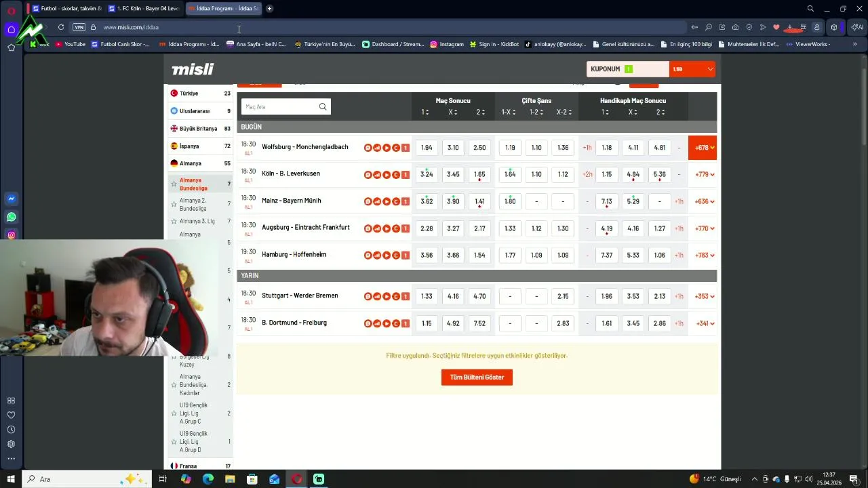Open Instagram bookmark in bookmarks bar
This screenshot has width=868, height=488.
(x=447, y=44)
